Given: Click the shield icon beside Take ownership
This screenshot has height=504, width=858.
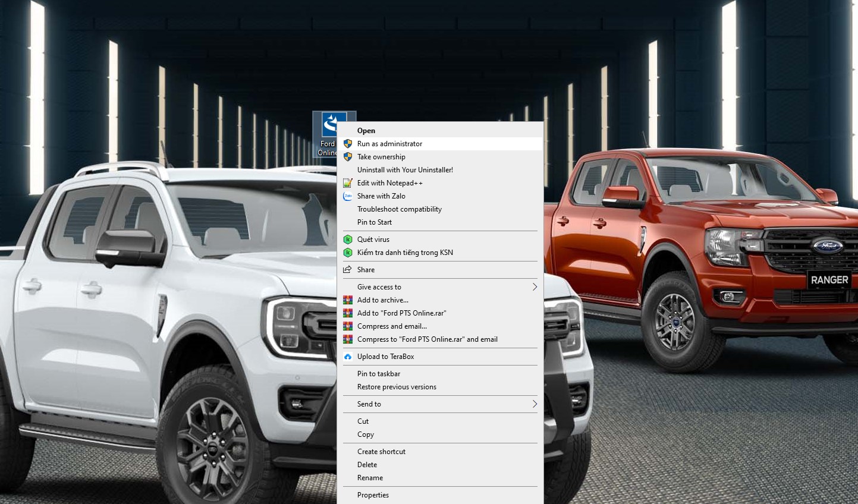Looking at the screenshot, I should click(x=348, y=157).
